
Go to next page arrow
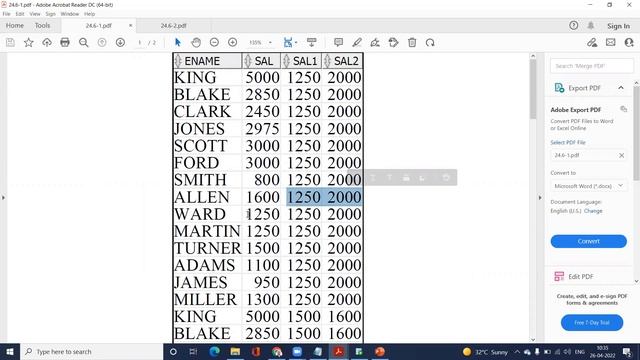tap(120, 42)
